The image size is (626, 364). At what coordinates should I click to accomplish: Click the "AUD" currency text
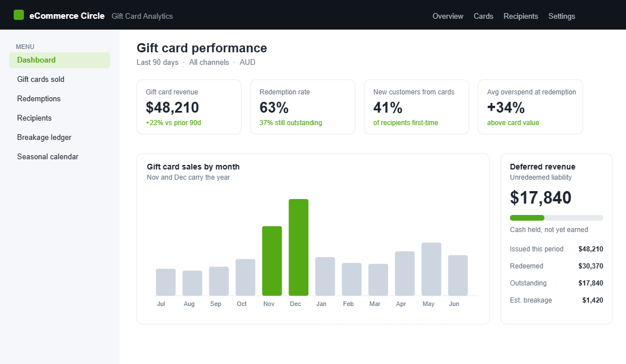click(x=247, y=62)
